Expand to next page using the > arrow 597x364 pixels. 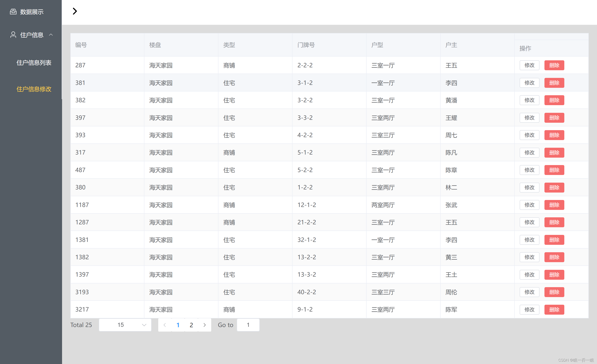click(205, 325)
